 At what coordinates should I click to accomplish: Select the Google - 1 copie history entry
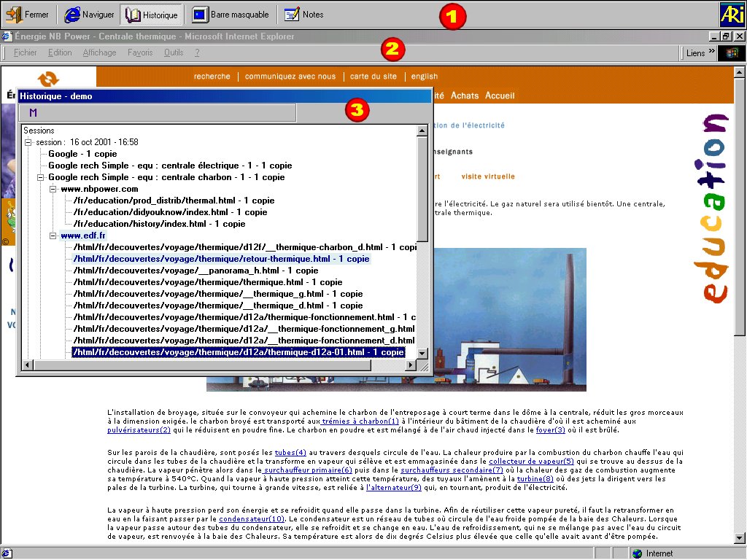point(82,154)
